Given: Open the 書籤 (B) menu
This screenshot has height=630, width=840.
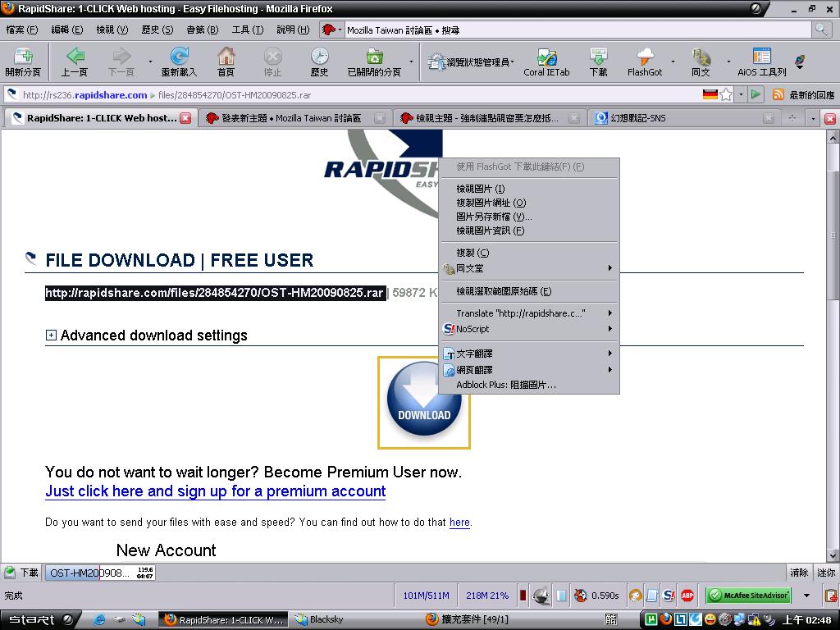Looking at the screenshot, I should [x=203, y=30].
